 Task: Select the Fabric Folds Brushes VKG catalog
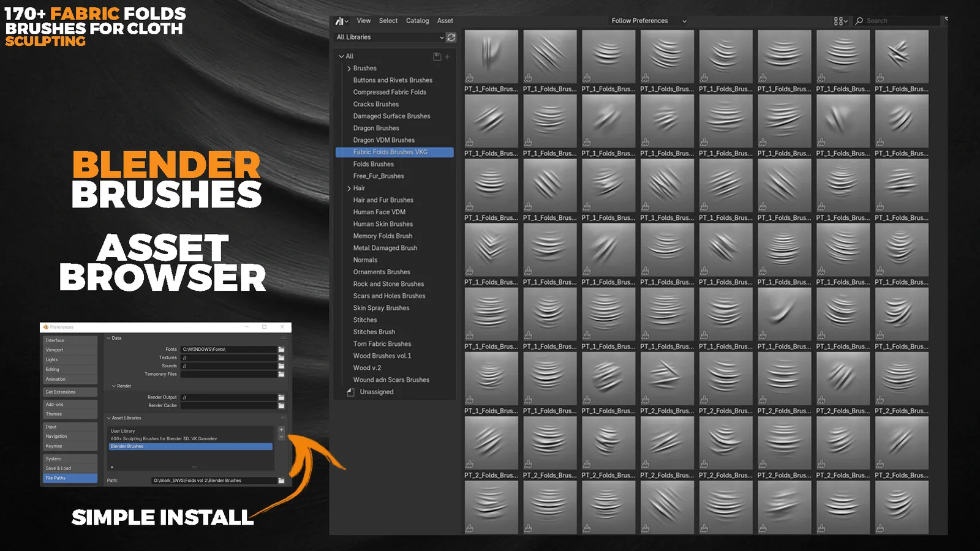pos(391,151)
